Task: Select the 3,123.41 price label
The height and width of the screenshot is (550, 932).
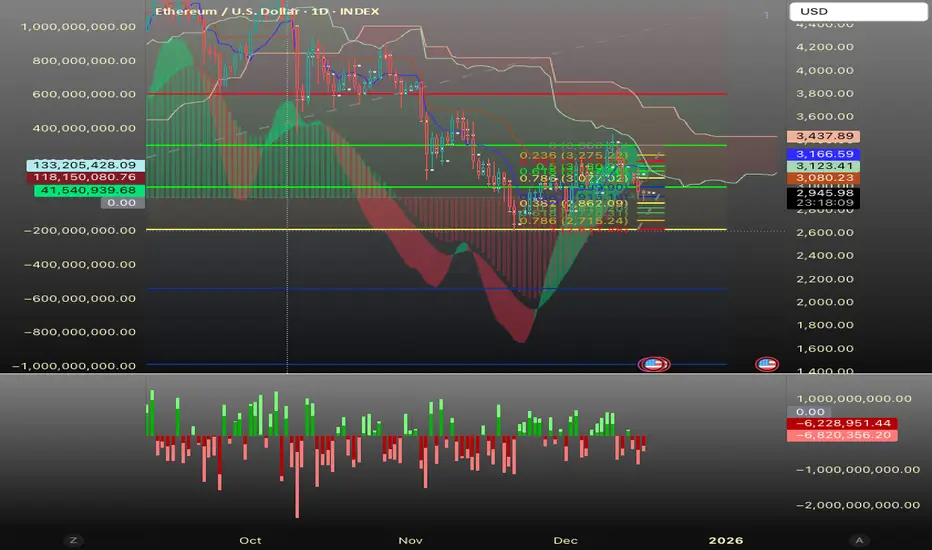Action: [x=823, y=166]
